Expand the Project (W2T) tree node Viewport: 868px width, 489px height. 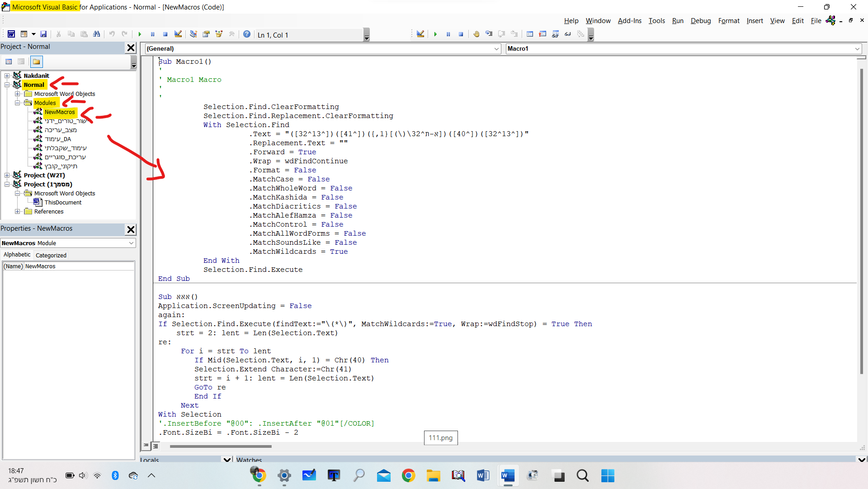[x=7, y=175]
